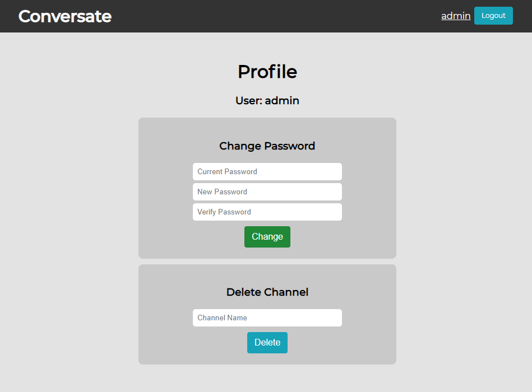
Task: Click the Conversate logo in the navbar
Action: click(64, 16)
